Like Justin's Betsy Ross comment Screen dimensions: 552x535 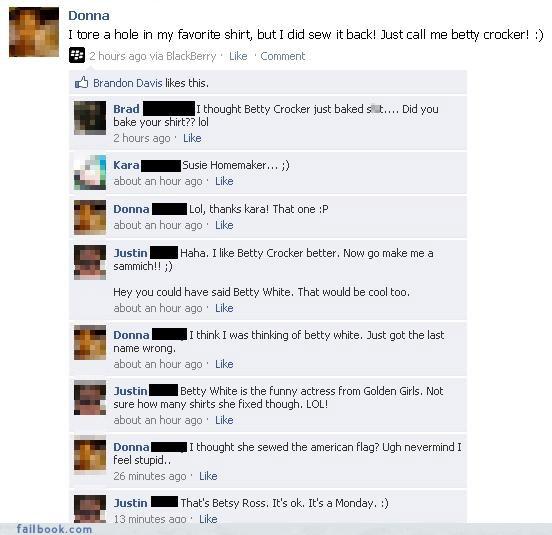click(x=208, y=519)
